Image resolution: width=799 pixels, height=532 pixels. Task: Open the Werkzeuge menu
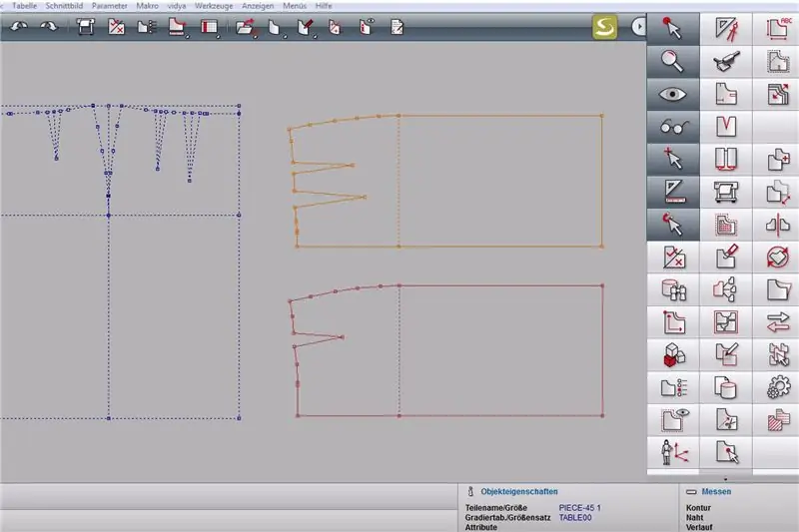click(214, 6)
